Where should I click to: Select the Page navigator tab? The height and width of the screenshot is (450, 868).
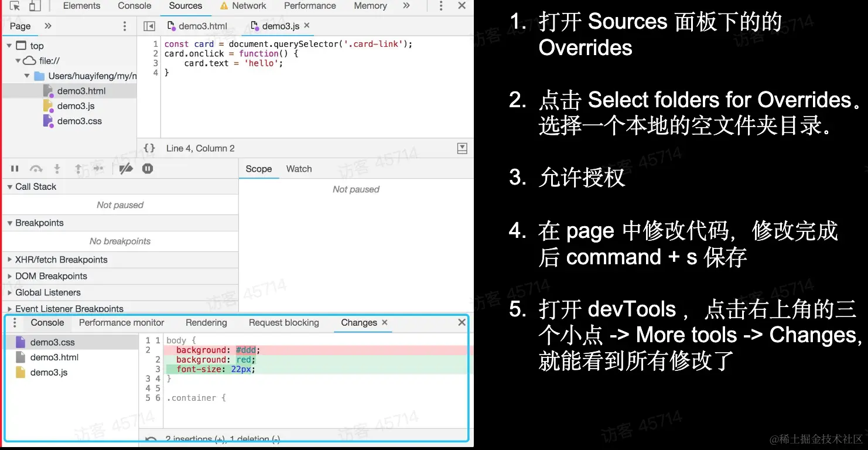tap(20, 26)
